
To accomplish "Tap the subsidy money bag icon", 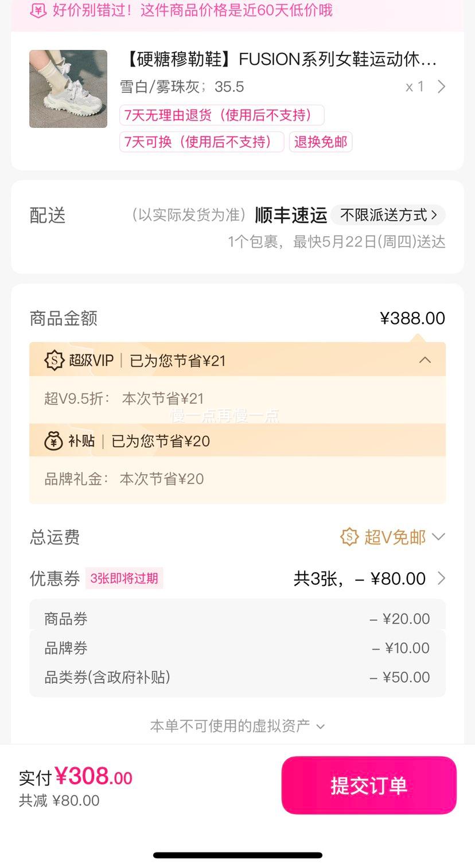I will (x=53, y=440).
